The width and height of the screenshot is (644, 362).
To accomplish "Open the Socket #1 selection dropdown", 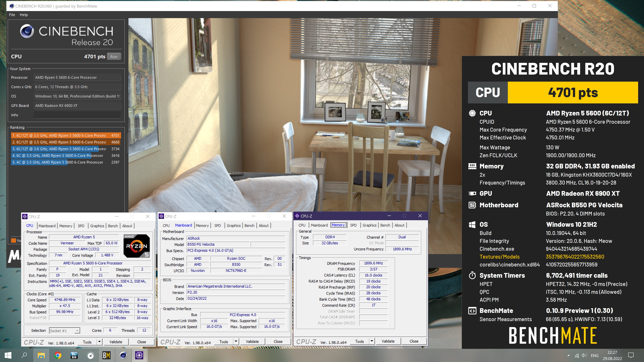I will tap(65, 331).
